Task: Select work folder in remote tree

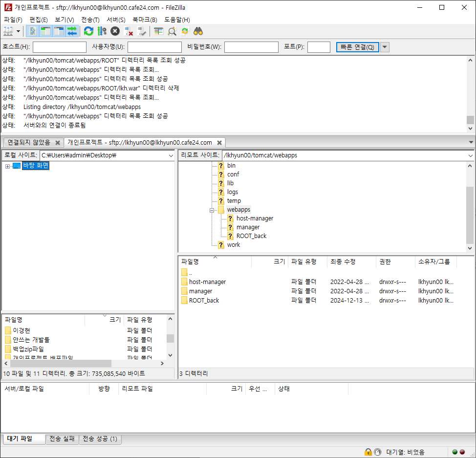Action: tap(234, 245)
